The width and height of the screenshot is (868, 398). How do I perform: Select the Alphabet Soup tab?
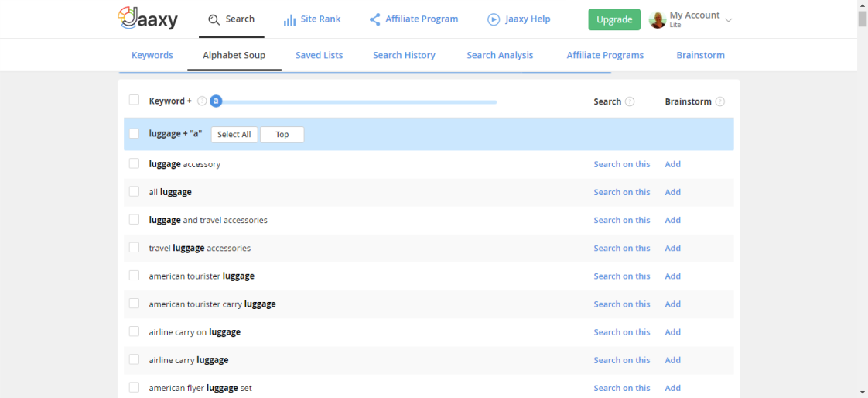pos(234,56)
